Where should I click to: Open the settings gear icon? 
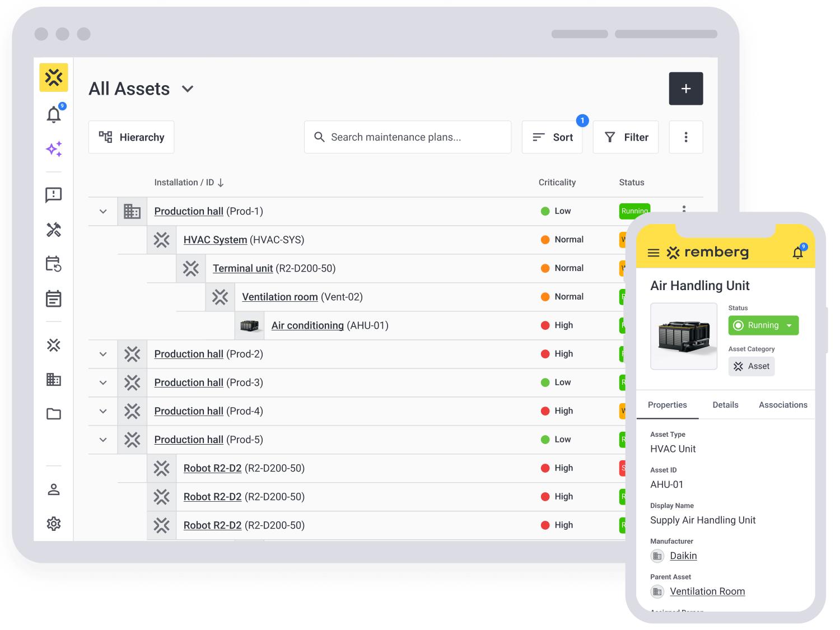coord(54,524)
